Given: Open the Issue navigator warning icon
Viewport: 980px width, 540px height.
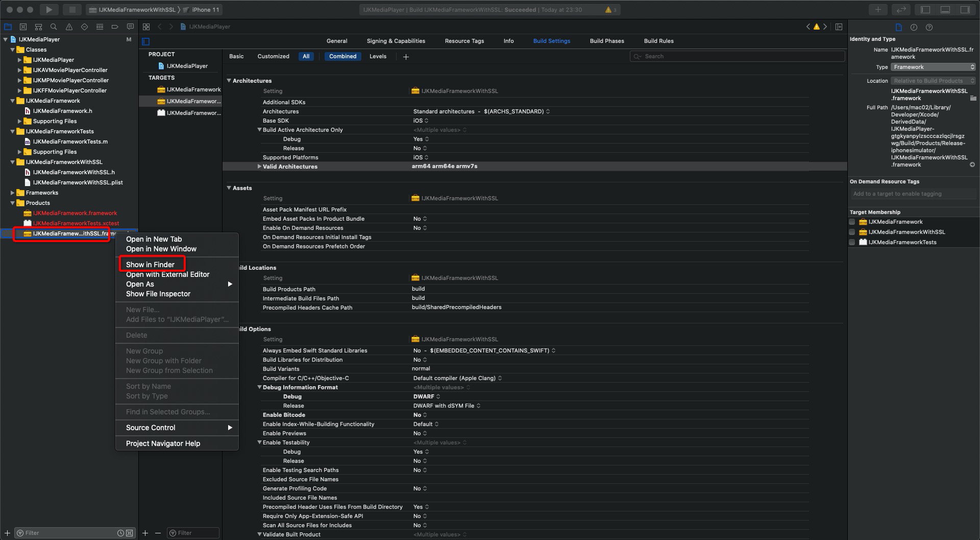Looking at the screenshot, I should 69,27.
